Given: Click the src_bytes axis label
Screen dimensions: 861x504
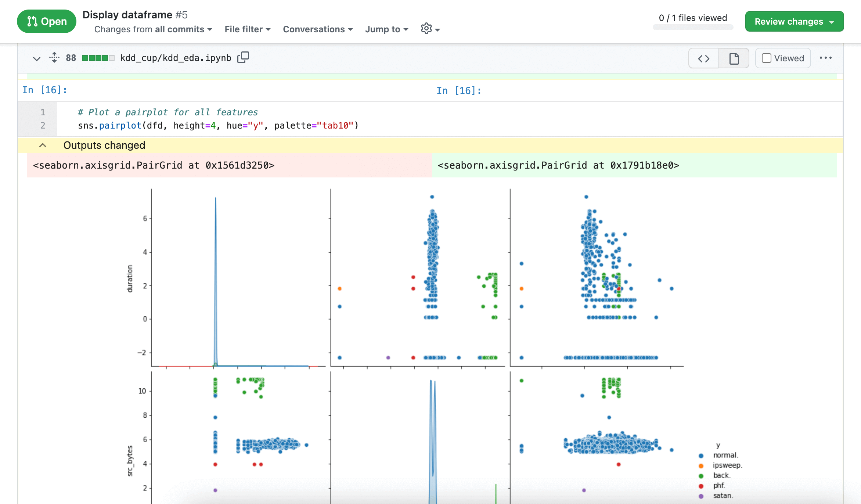Looking at the screenshot, I should point(130,461).
